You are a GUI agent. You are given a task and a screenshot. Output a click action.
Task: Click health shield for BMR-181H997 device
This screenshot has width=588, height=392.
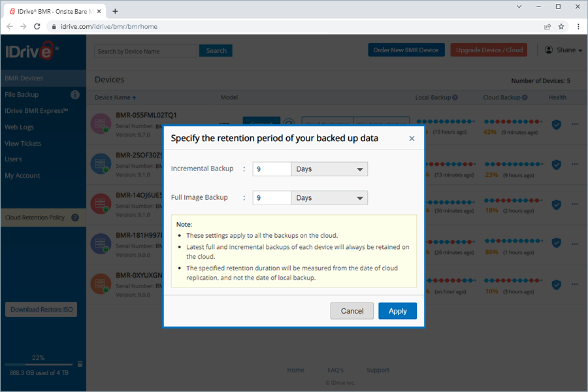click(x=557, y=242)
